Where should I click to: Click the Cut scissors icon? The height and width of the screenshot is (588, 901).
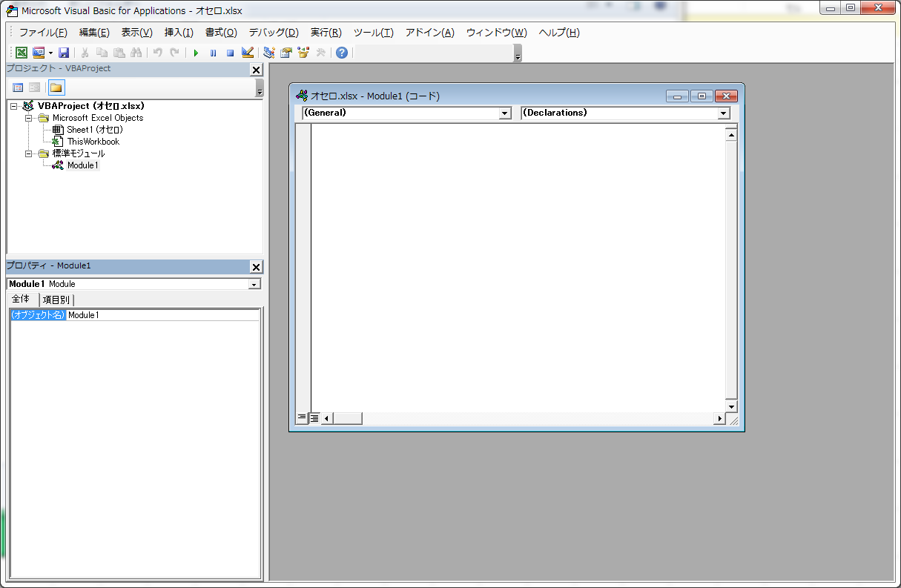point(85,53)
